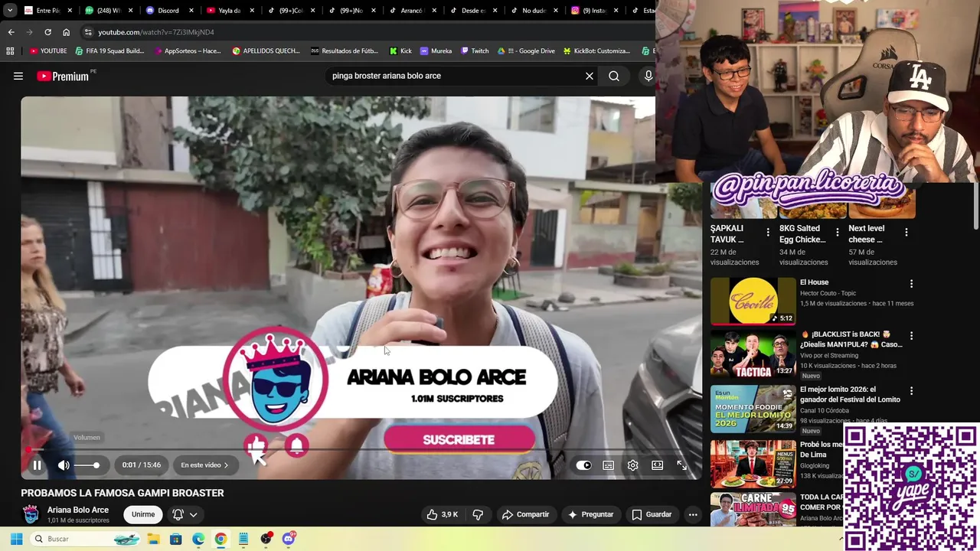Image resolution: width=980 pixels, height=551 pixels.
Task: Switch to theater mode view
Action: tap(657, 465)
